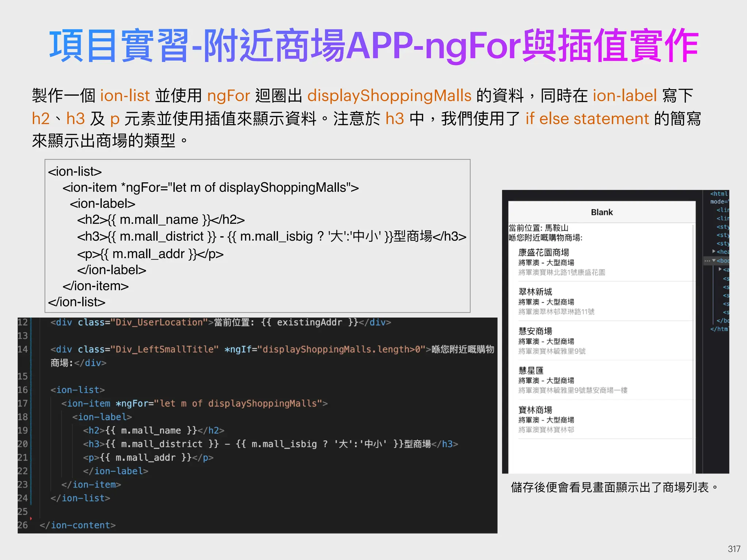Select the closing </bo… body tag in DevTools
Viewport: 747px width, 560px height.
(x=722, y=320)
